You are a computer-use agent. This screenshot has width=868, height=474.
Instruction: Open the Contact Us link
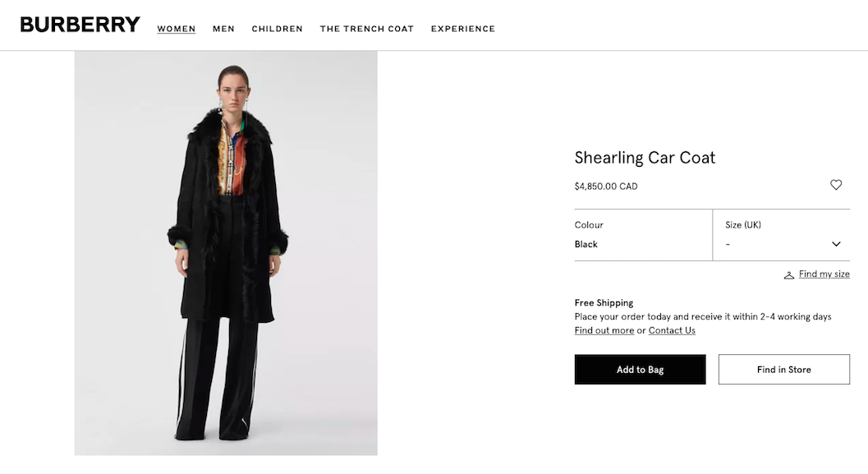pyautogui.click(x=672, y=330)
